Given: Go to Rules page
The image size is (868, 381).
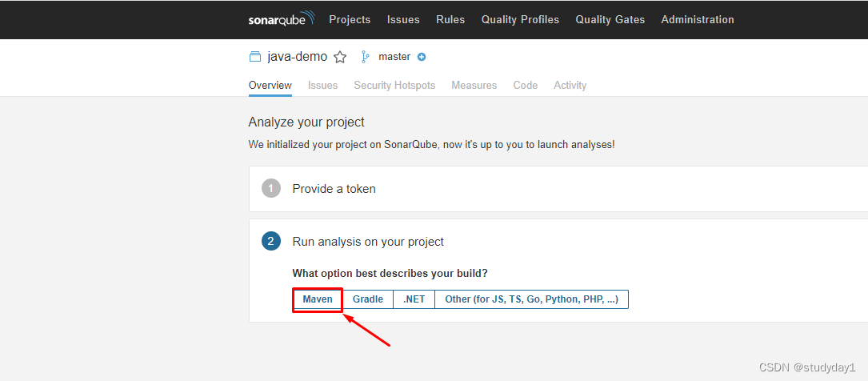Looking at the screenshot, I should point(450,19).
